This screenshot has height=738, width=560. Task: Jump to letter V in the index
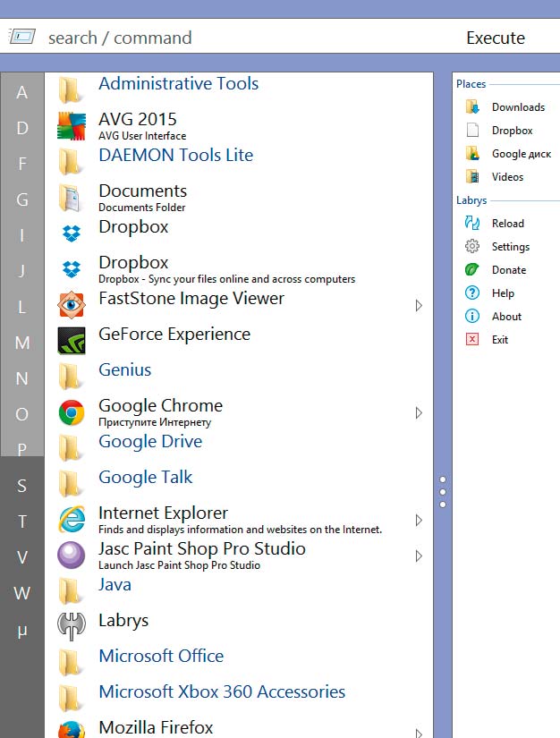pos(22,557)
